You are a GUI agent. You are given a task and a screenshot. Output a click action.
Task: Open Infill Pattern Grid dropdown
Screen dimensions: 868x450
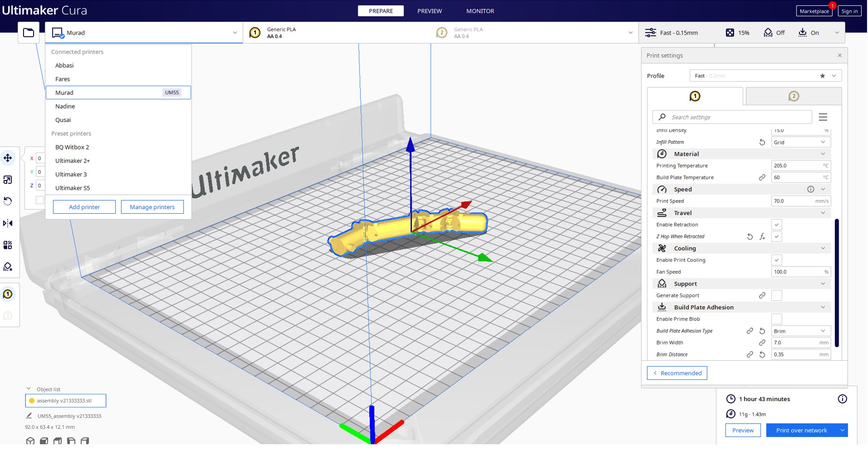click(801, 143)
